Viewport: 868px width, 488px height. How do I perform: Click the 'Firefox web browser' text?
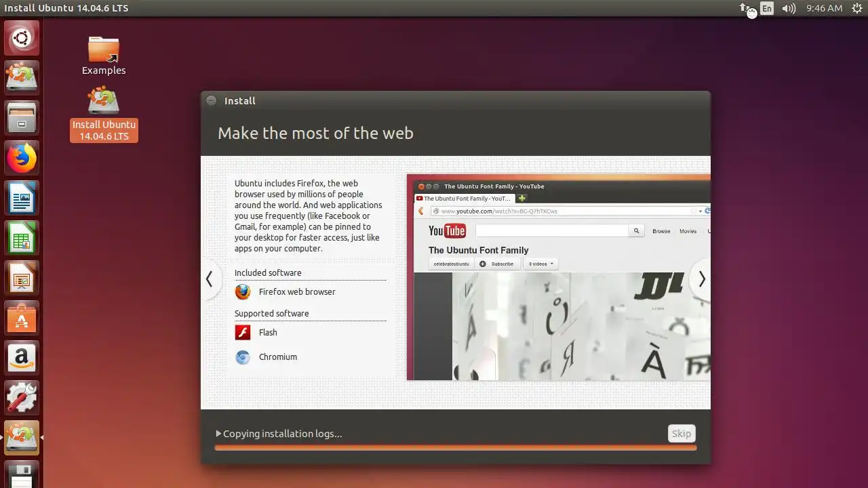click(x=297, y=292)
